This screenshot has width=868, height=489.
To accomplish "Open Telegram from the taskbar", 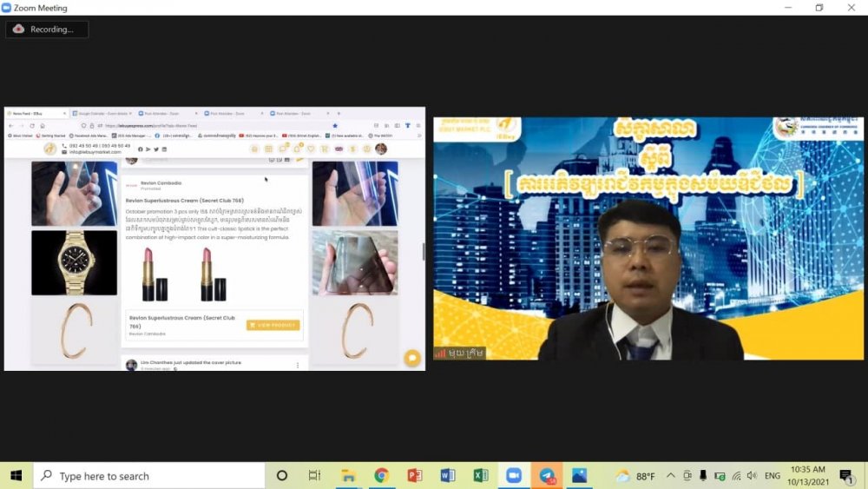I will pos(547,475).
